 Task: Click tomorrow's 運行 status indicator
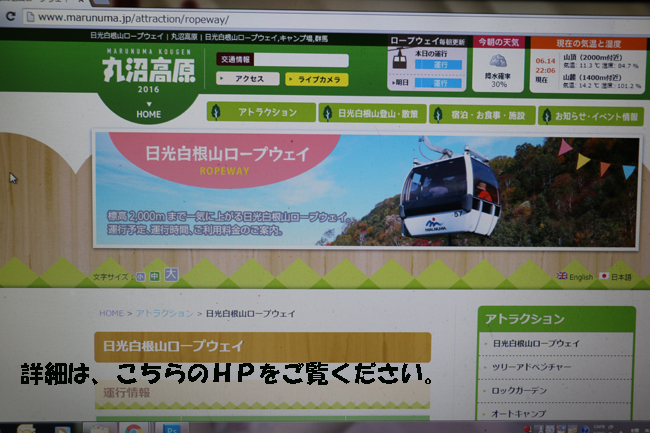click(439, 83)
